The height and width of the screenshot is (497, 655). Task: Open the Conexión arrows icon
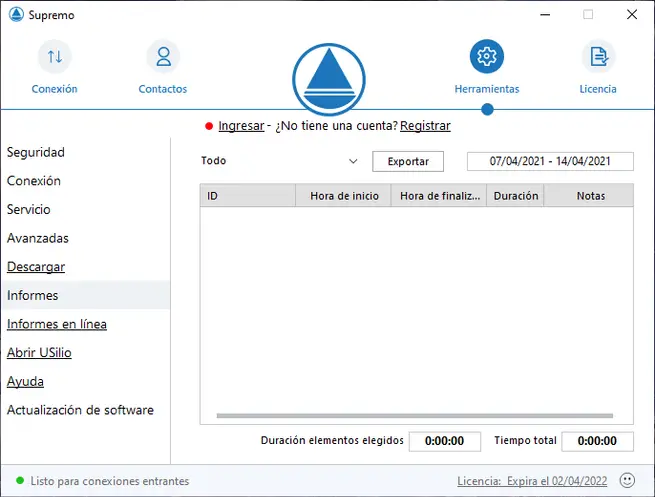pos(54,57)
